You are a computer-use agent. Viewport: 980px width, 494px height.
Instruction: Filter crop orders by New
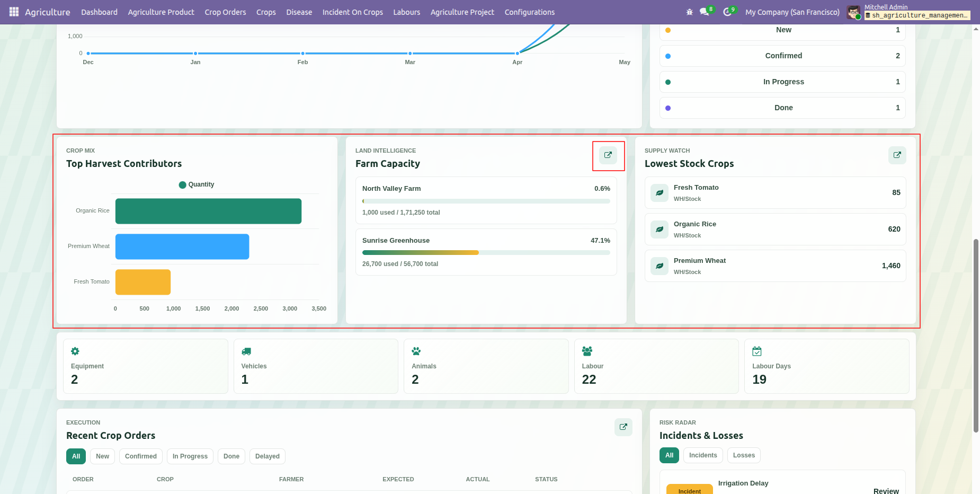[103, 456]
